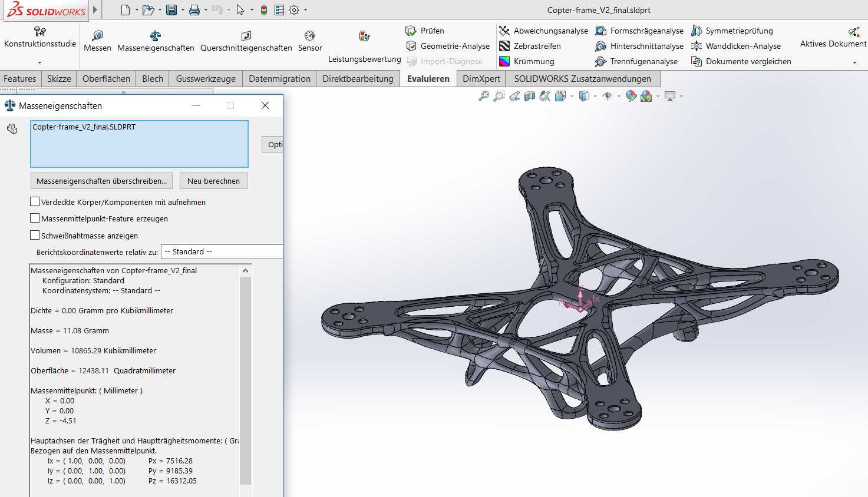
Task: Expand the Aktives Dokument dropdown arrow
Action: click(x=855, y=62)
